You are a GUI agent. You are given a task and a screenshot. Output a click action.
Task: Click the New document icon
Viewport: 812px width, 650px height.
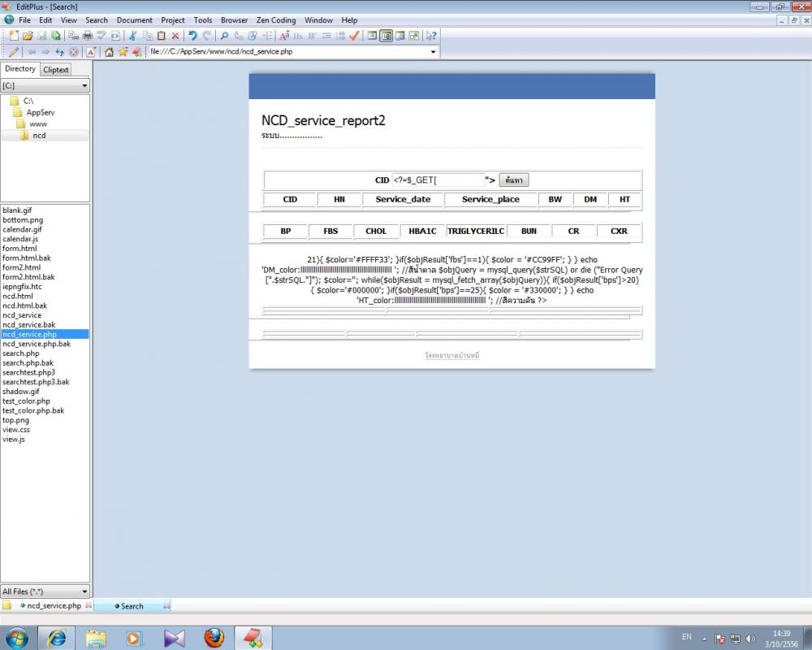(14, 36)
